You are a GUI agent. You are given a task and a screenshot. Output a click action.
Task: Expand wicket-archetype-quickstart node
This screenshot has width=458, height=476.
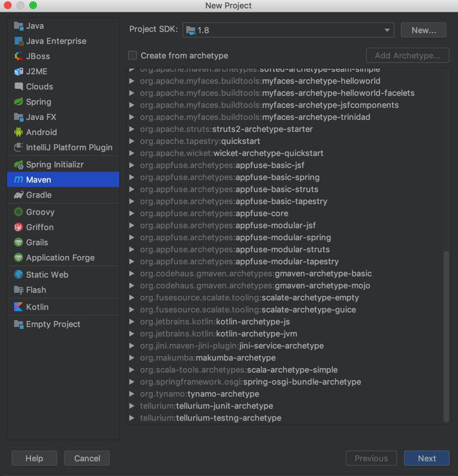(132, 153)
